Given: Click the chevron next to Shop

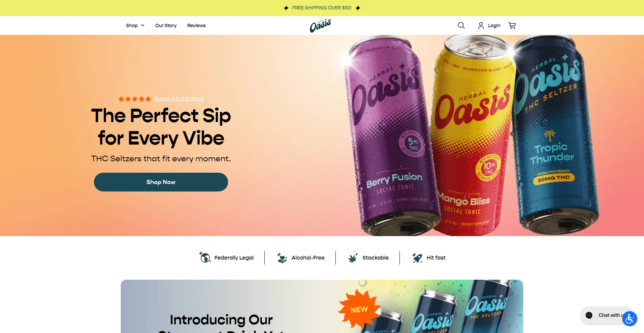Looking at the screenshot, I should coord(143,25).
